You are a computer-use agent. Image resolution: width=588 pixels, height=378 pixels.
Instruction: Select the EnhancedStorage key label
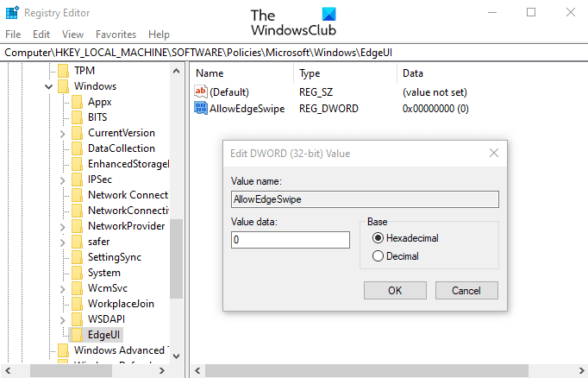[128, 164]
